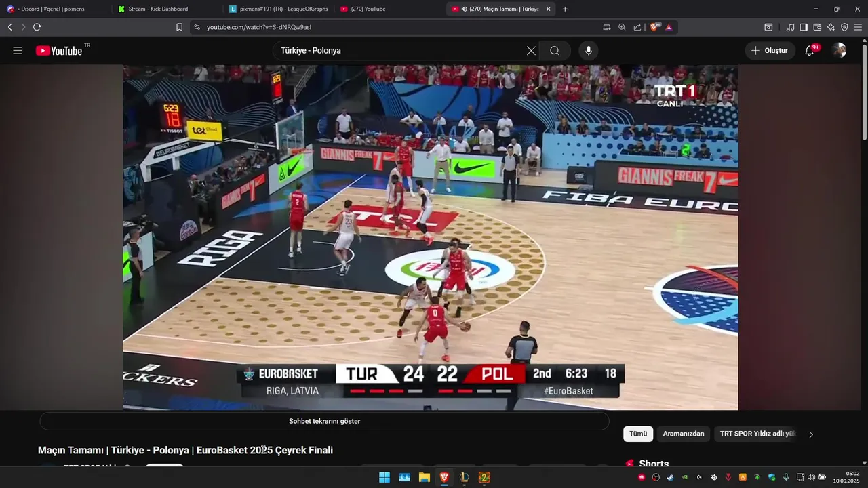Open Brave Rewards triangle icon
Screen dimensions: 868x488
pos(669,27)
